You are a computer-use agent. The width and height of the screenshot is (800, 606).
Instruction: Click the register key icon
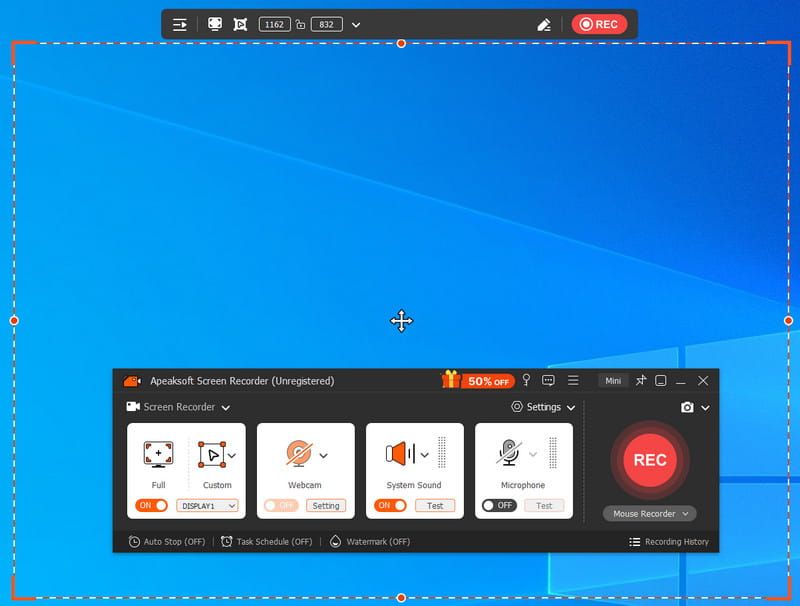tap(526, 380)
